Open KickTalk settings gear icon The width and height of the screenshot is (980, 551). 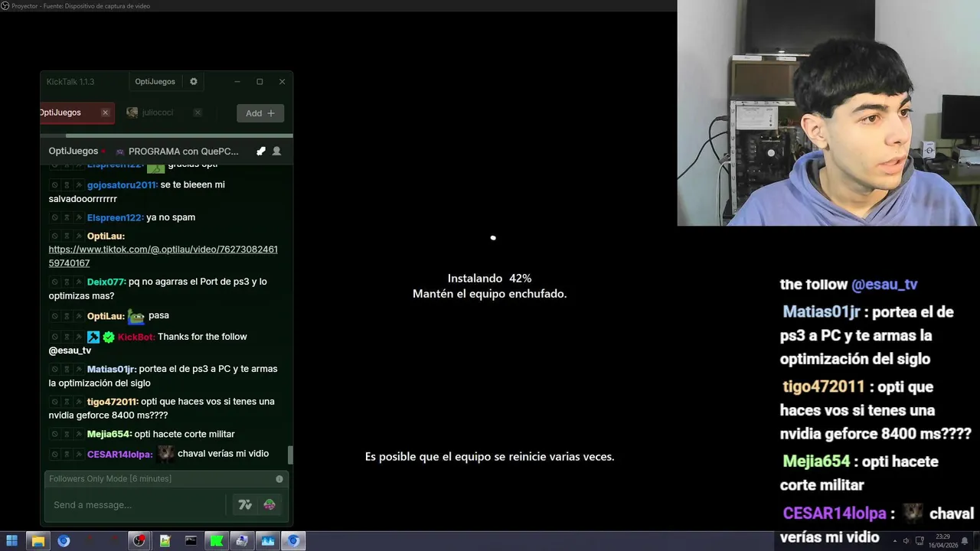(194, 82)
